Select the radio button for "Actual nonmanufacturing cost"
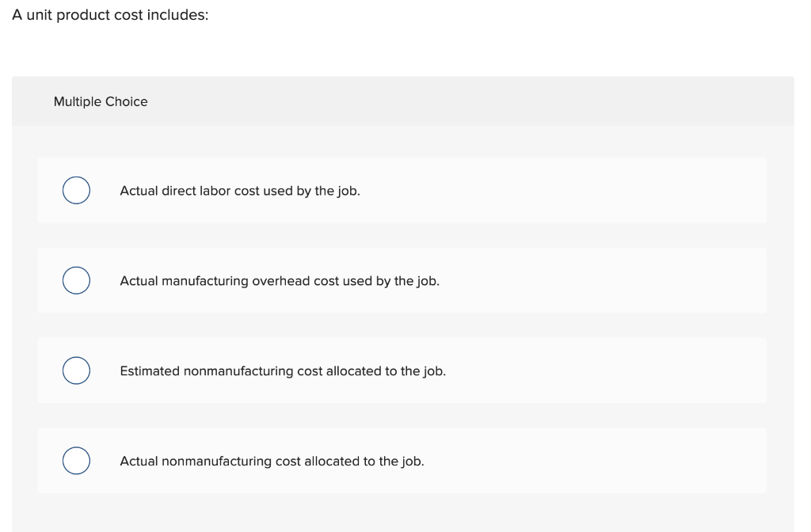Image resolution: width=811 pixels, height=532 pixels. tap(76, 460)
